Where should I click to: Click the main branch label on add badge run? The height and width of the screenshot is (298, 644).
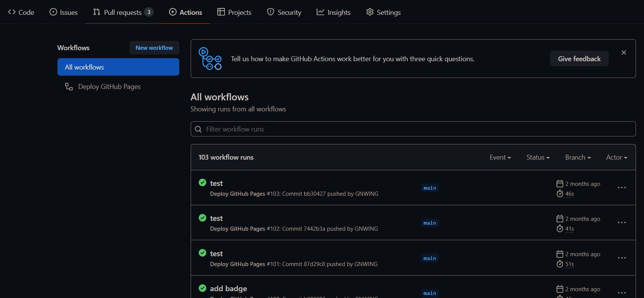pyautogui.click(x=430, y=293)
